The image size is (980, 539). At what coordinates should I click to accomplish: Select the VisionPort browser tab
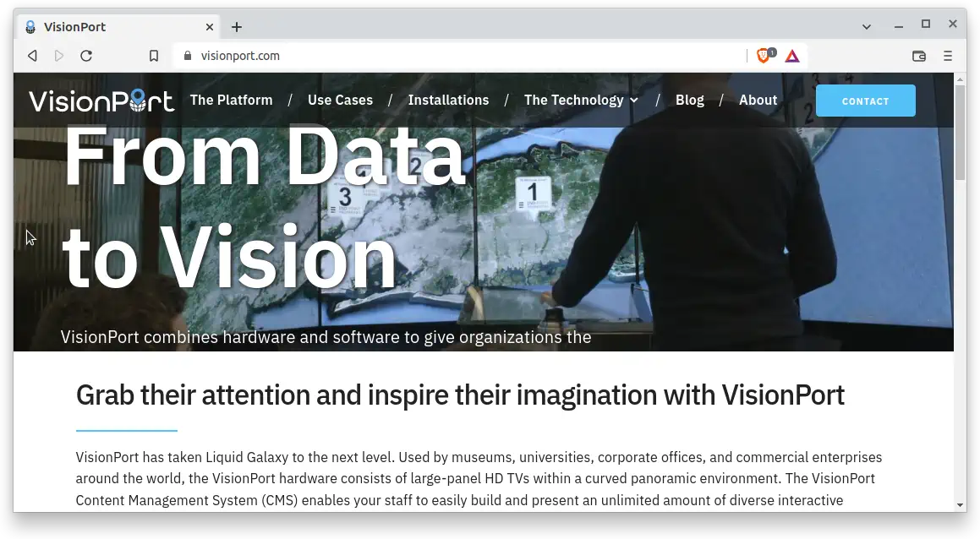(118, 27)
